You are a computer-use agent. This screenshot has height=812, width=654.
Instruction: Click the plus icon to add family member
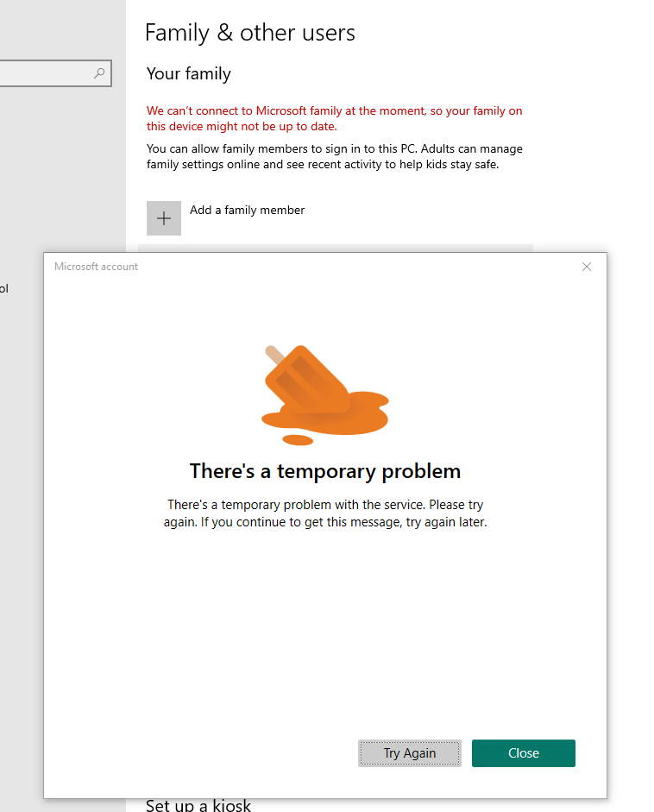(x=164, y=218)
